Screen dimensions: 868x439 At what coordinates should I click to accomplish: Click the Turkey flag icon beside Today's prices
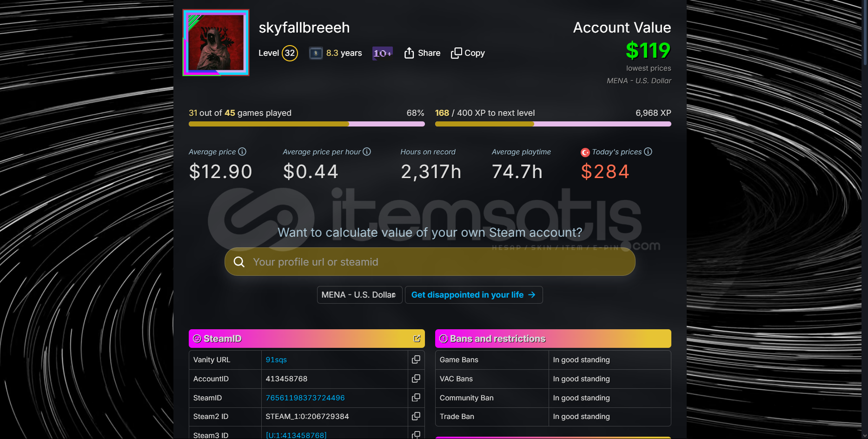(585, 153)
